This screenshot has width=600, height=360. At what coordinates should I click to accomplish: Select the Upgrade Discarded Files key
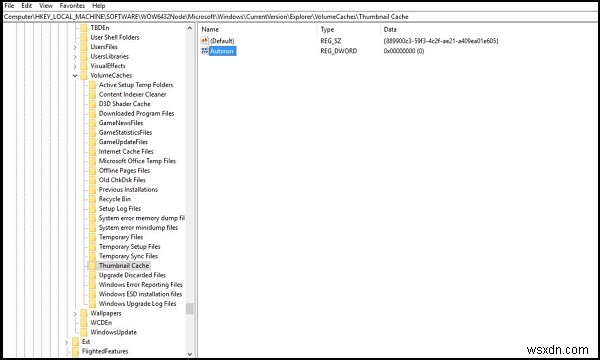(x=132, y=275)
